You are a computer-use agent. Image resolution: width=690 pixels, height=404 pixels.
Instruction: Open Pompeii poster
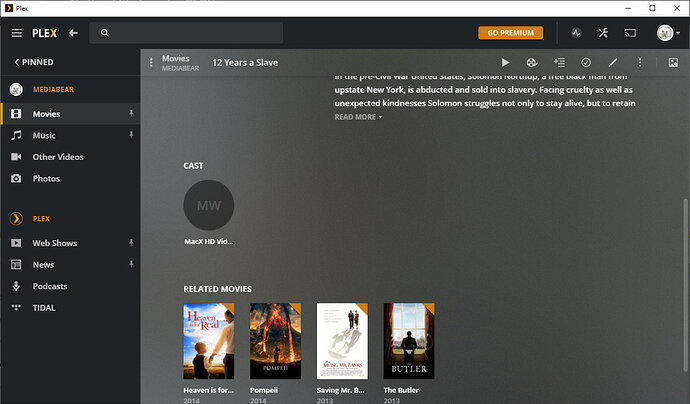click(x=275, y=341)
